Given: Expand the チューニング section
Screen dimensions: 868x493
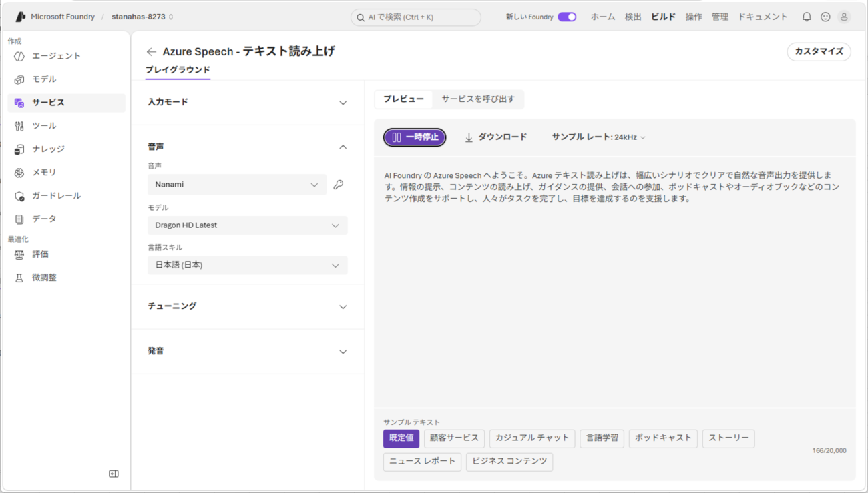Looking at the screenshot, I should click(247, 306).
